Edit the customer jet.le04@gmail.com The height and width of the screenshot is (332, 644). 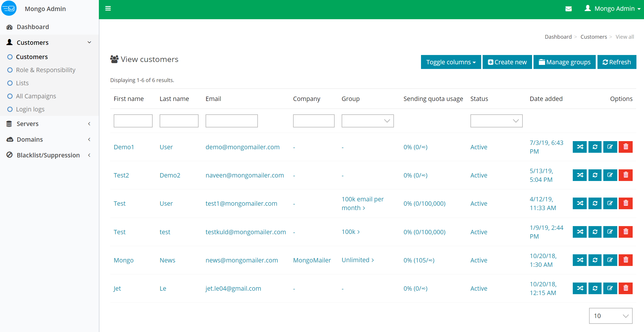610,288
